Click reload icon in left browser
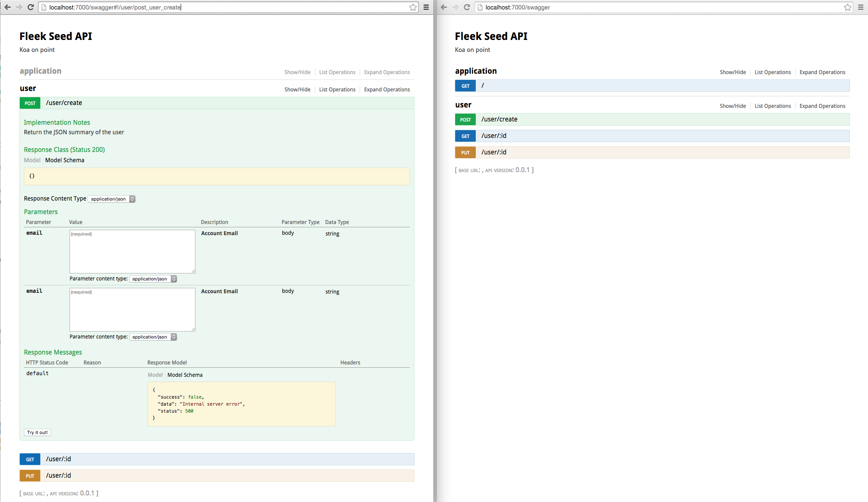 pos(30,7)
